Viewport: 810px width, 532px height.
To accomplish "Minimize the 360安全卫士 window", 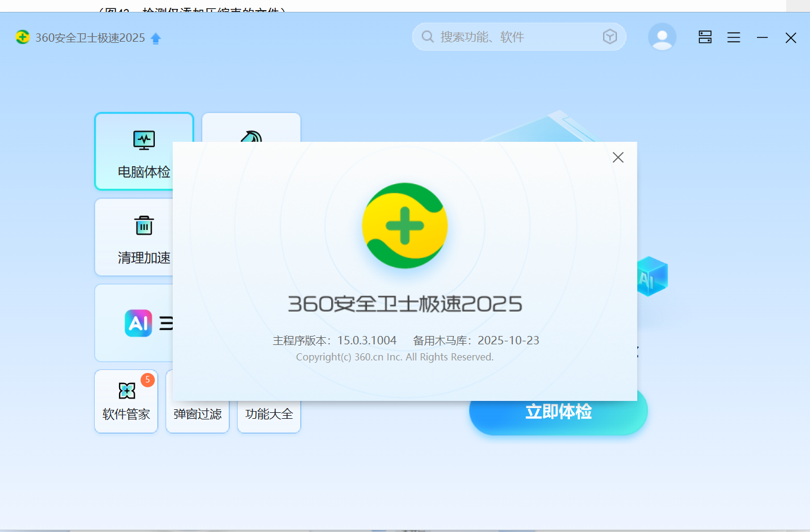I will pyautogui.click(x=762, y=38).
